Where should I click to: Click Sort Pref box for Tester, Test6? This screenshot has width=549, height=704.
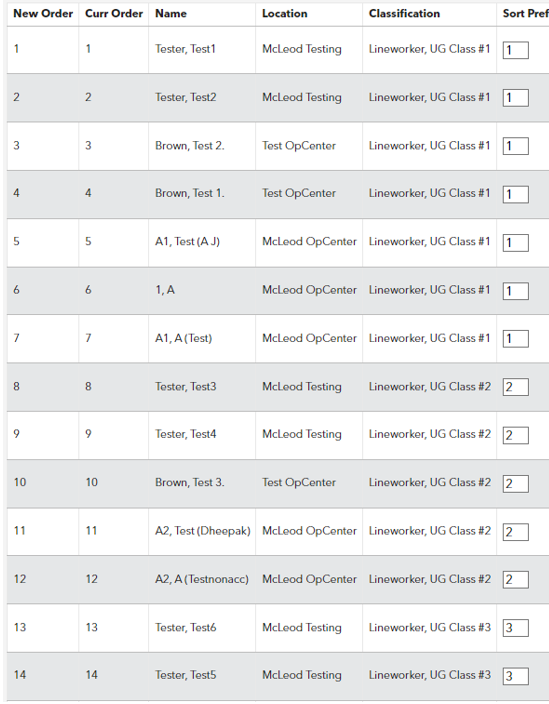coord(515,628)
